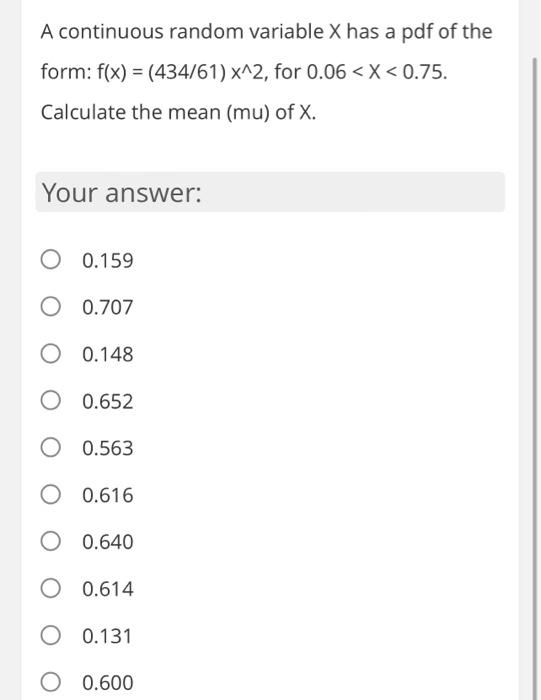The height and width of the screenshot is (700, 541).
Task: Select the 0.640 radio button
Action: click(x=50, y=542)
